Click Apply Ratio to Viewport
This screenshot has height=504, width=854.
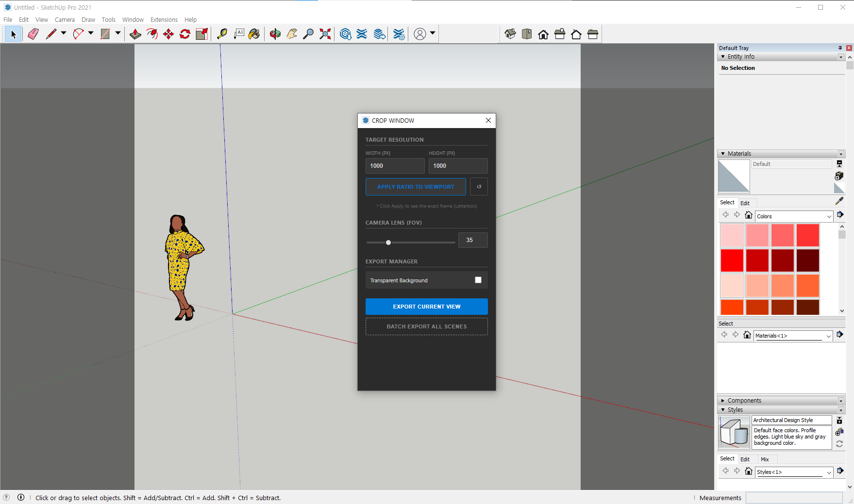click(416, 186)
